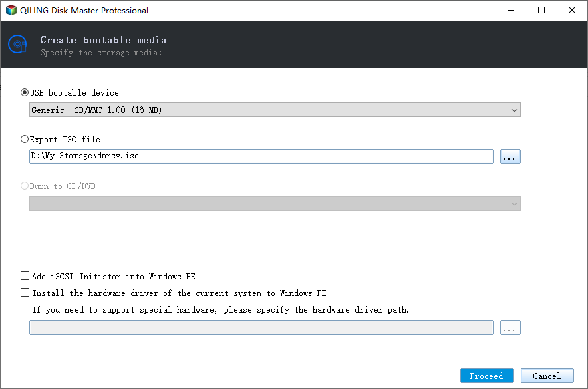Viewport: 588px width, 389px height.
Task: Click the QILING Disk Master app icon
Action: (11, 10)
